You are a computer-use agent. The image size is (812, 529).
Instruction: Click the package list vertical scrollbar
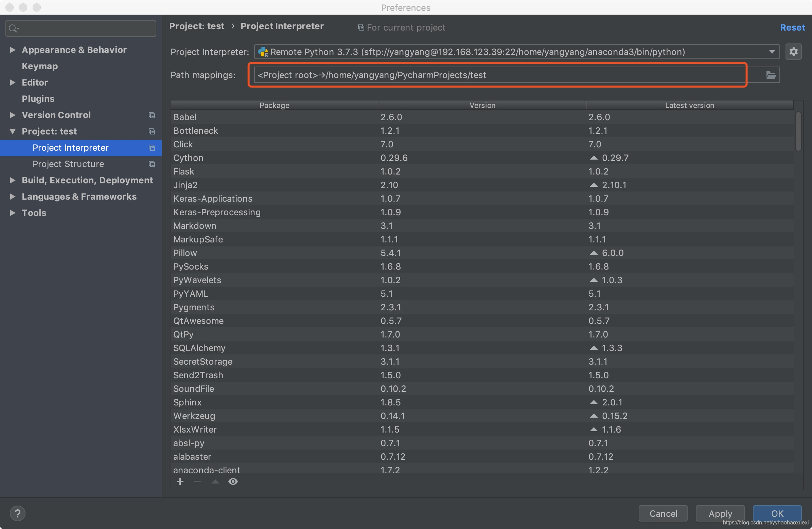pos(798,131)
